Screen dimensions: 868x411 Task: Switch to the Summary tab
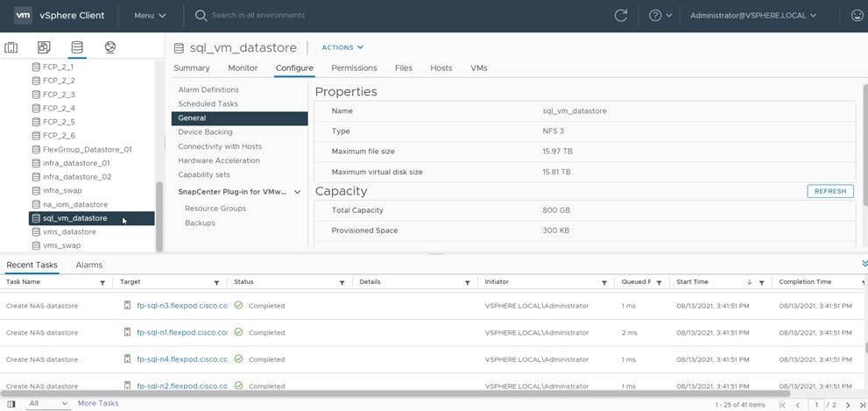(x=192, y=68)
